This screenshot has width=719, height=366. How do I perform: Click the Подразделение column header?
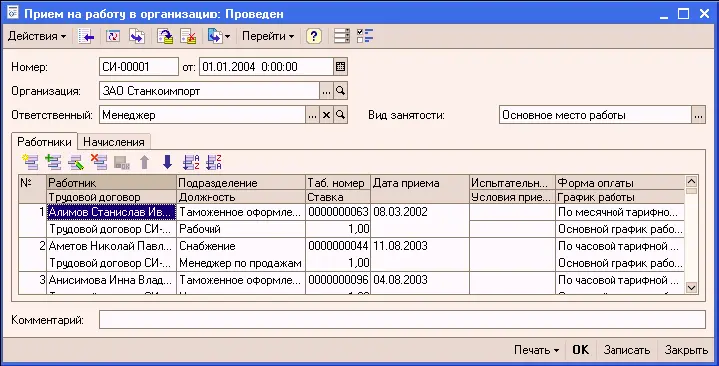(x=241, y=183)
